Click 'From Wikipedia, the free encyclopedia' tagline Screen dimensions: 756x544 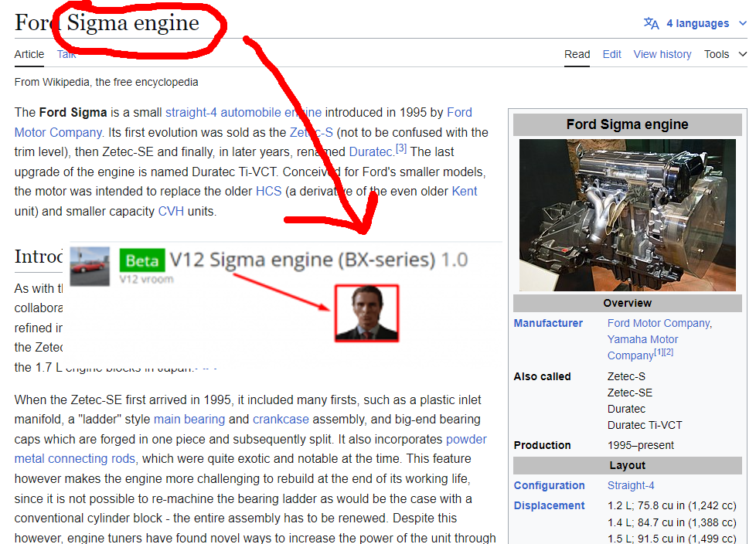pos(106,82)
